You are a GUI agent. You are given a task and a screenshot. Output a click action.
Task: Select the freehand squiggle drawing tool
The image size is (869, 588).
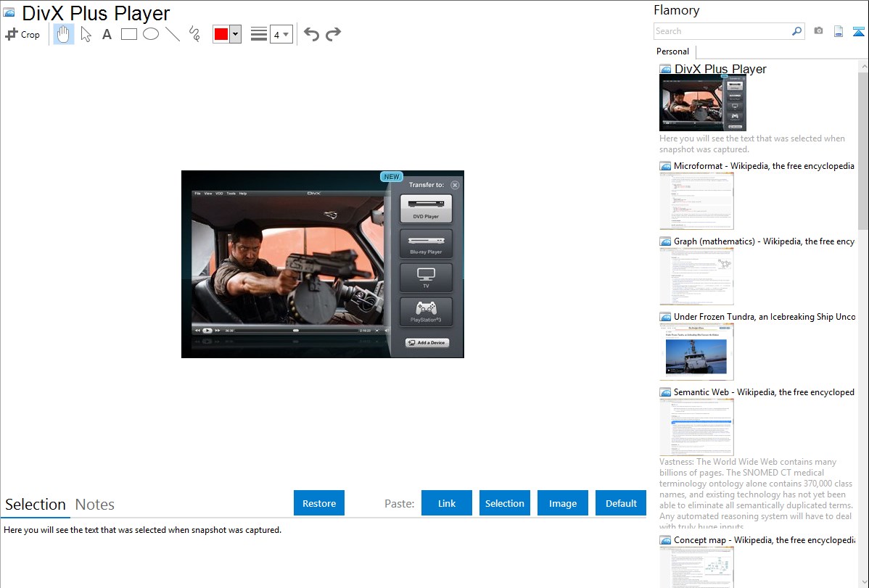(x=194, y=34)
